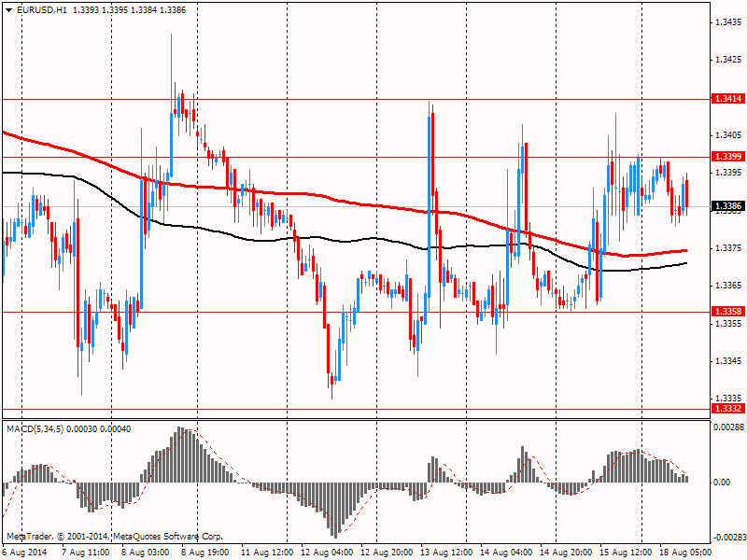This screenshot has height=560, width=747.
Task: Click the -0.00283 value on MACD scale
Action: (x=726, y=538)
